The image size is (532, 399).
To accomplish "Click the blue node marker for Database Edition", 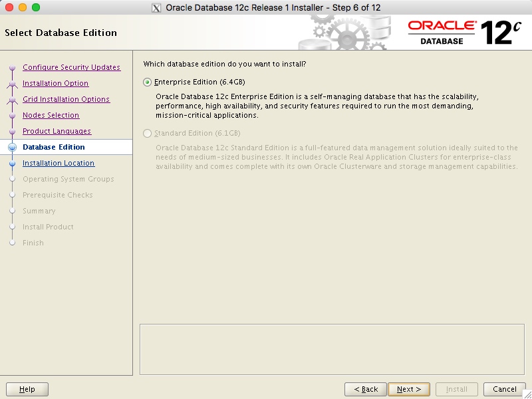I will (x=13, y=147).
